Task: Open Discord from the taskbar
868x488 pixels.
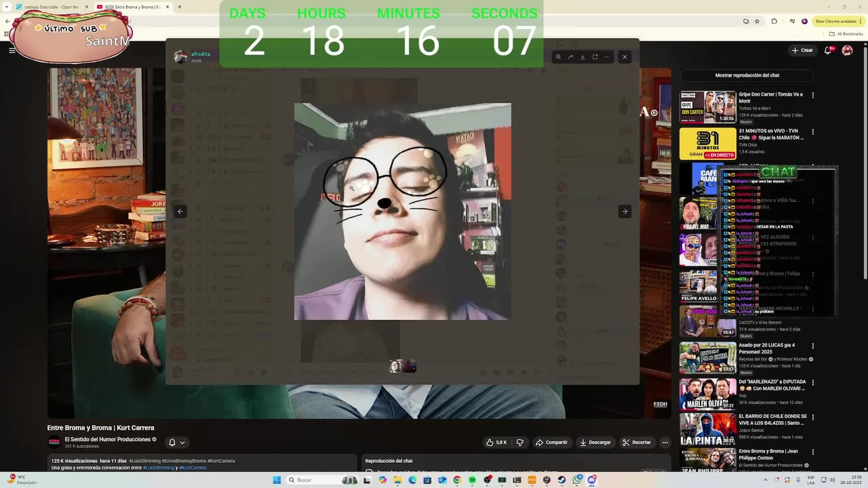Action: (591, 480)
